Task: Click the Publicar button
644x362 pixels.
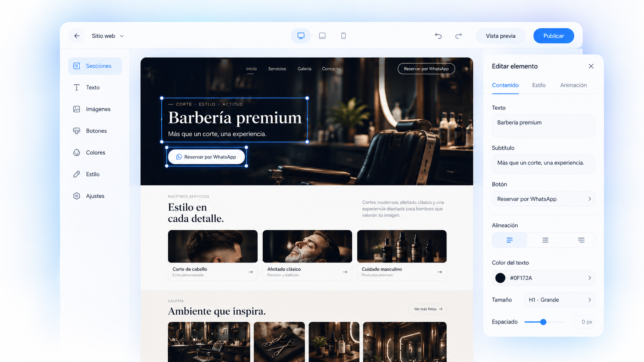Action: point(553,36)
